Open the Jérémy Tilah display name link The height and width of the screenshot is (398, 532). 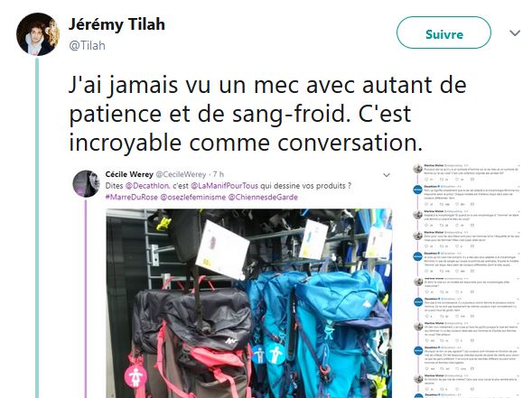[117, 24]
